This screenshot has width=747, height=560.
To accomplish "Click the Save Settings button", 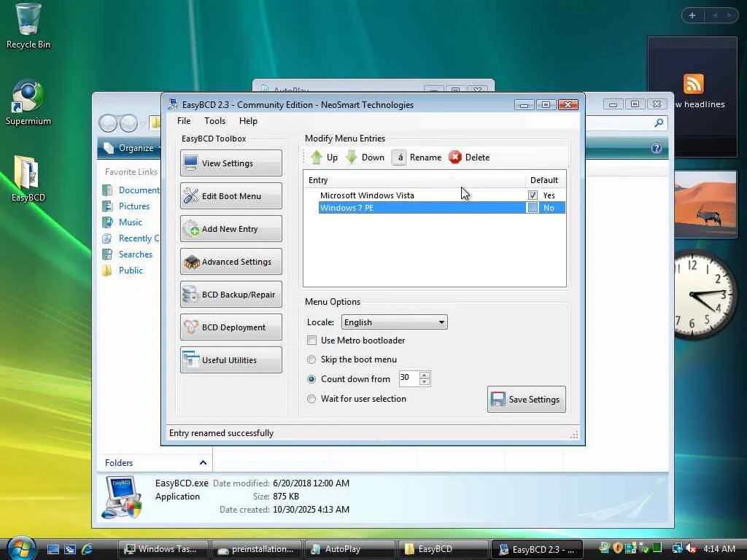I will tap(527, 399).
